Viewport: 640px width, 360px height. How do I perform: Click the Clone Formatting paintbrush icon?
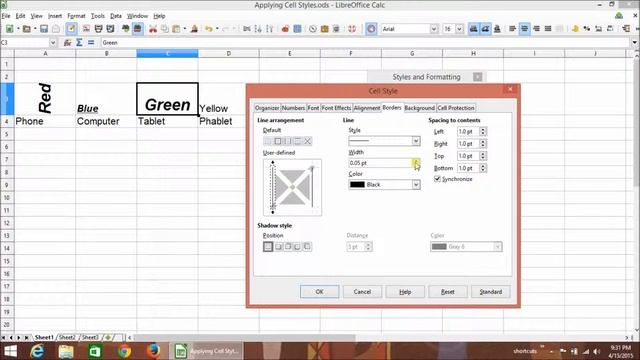[x=194, y=29]
